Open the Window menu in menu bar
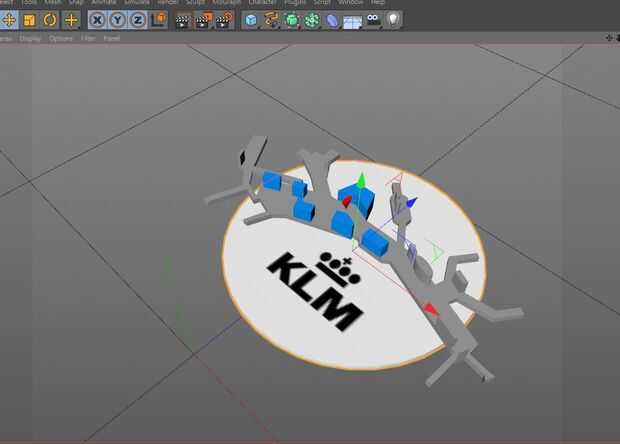The width and height of the screenshot is (620, 444). click(350, 2)
